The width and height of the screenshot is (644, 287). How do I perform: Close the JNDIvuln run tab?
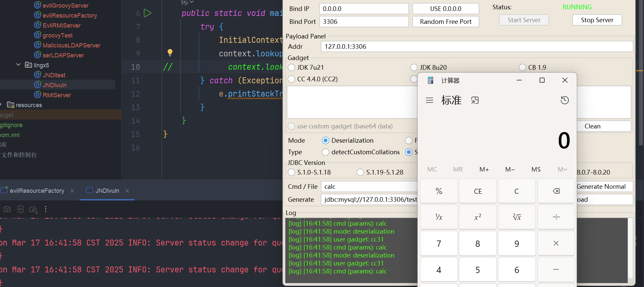tap(127, 191)
